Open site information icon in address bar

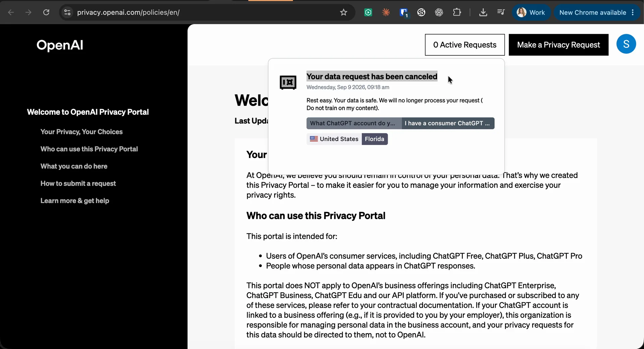click(x=67, y=12)
